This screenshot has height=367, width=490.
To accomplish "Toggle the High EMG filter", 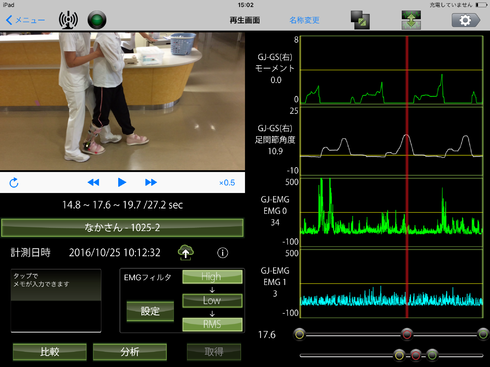I will click(212, 277).
